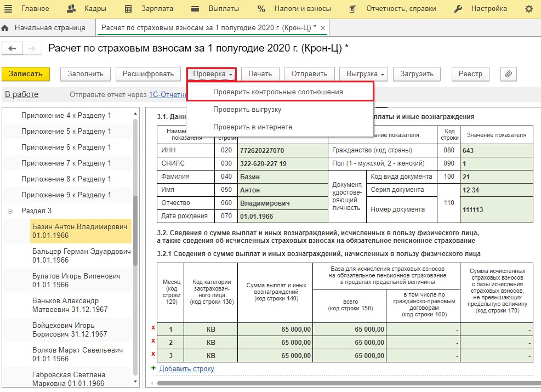The width and height of the screenshot is (541, 392).
Task: Click the Настройка wrench icon
Action: point(458,9)
